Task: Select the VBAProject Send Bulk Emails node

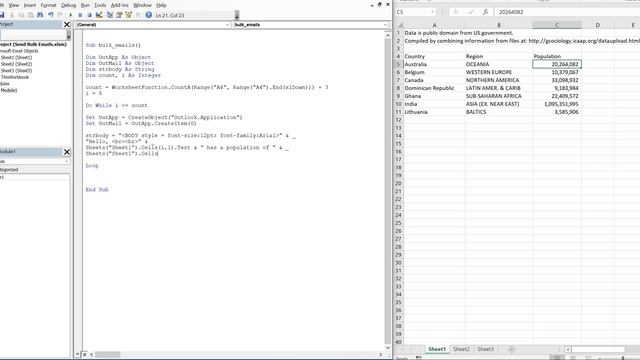Action: [33, 44]
